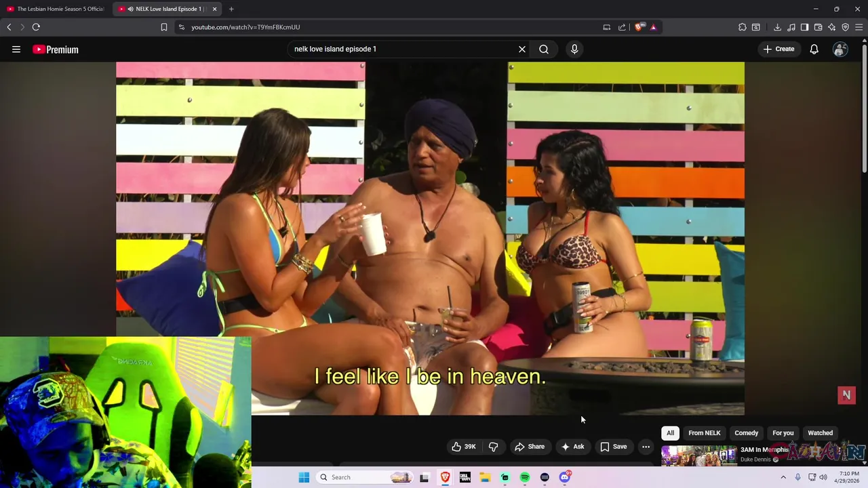This screenshot has width=868, height=488.
Task: Go back in browser history
Action: click(9, 27)
